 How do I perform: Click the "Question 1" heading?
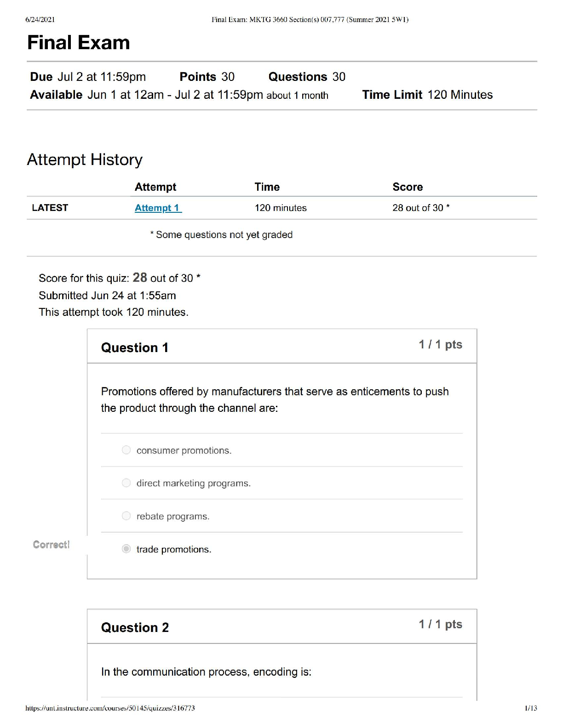click(x=135, y=347)
